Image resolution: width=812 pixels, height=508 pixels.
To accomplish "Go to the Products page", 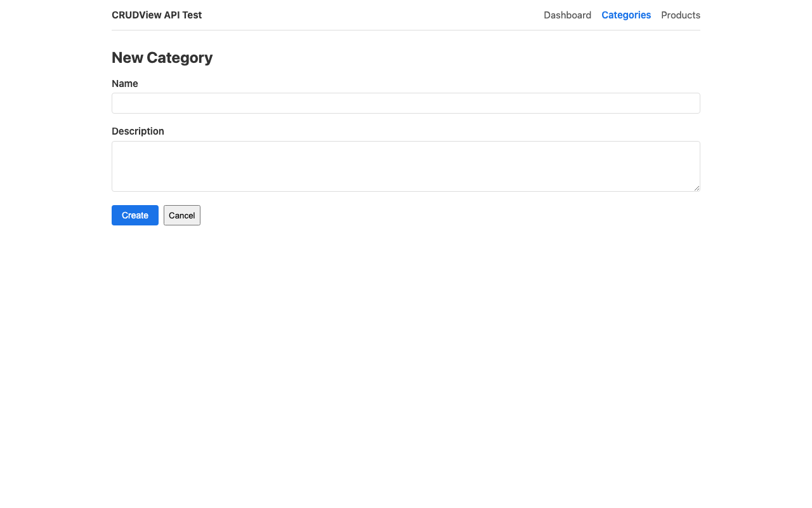I will (681, 15).
